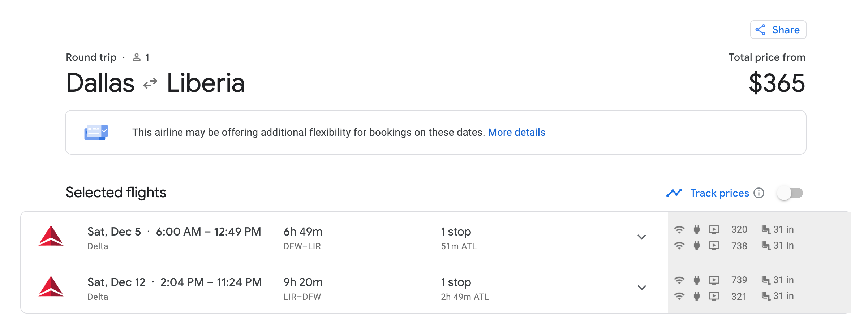
Task: Click the Track prices label
Action: click(719, 193)
